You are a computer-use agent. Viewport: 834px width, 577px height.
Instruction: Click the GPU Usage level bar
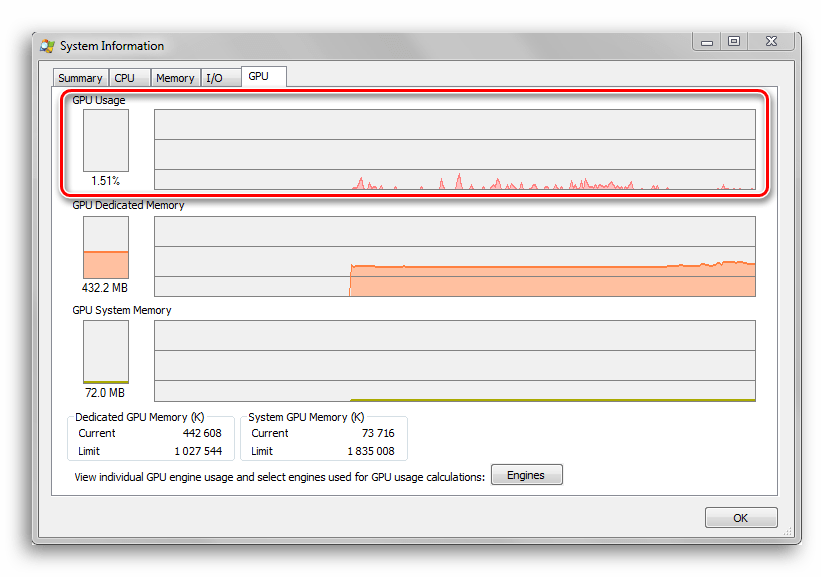(x=106, y=140)
